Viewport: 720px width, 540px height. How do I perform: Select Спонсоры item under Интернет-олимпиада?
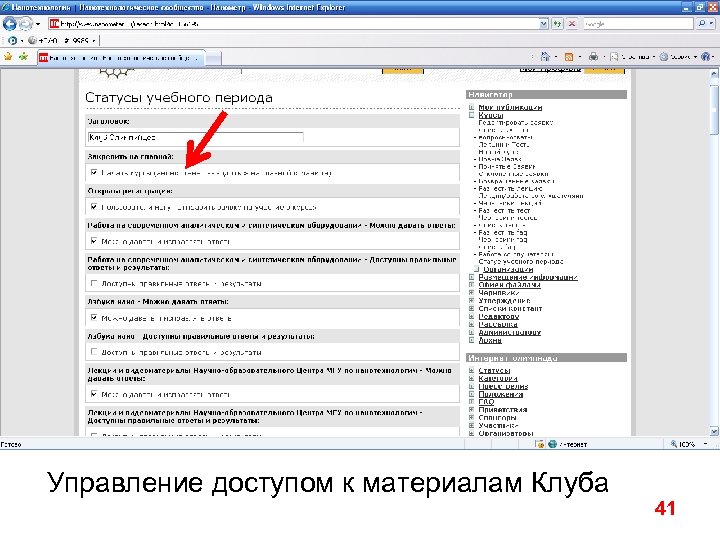pos(497,417)
